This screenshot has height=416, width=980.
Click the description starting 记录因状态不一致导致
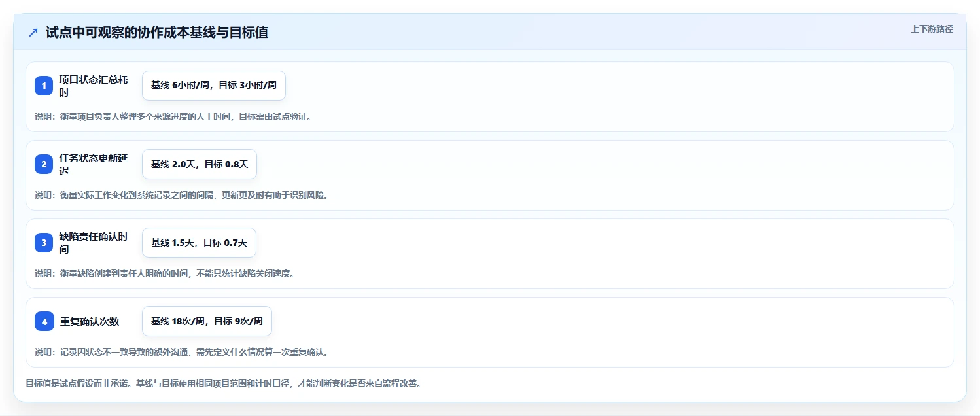tap(181, 352)
